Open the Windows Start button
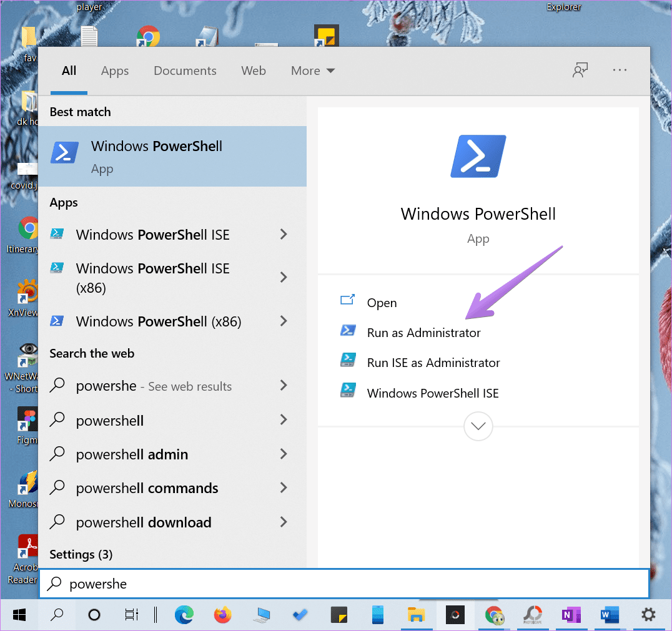The width and height of the screenshot is (672, 631). click(19, 615)
